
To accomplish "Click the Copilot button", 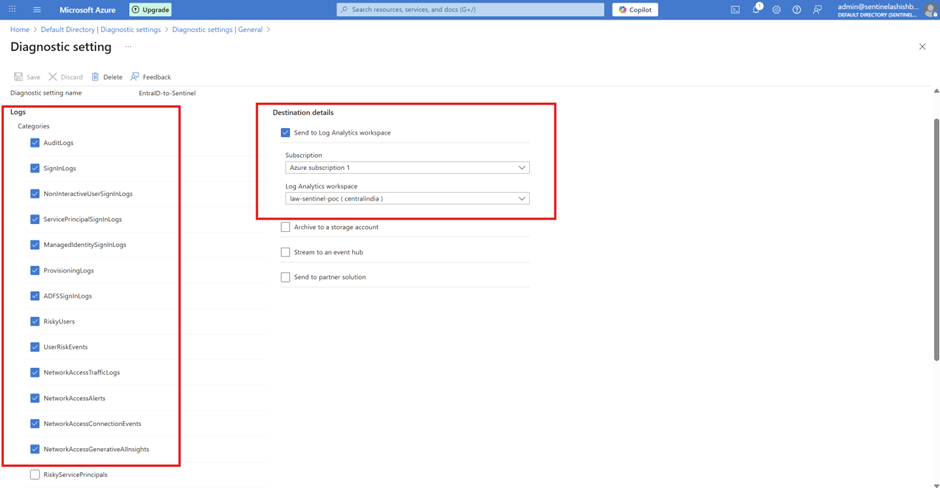I will [635, 10].
